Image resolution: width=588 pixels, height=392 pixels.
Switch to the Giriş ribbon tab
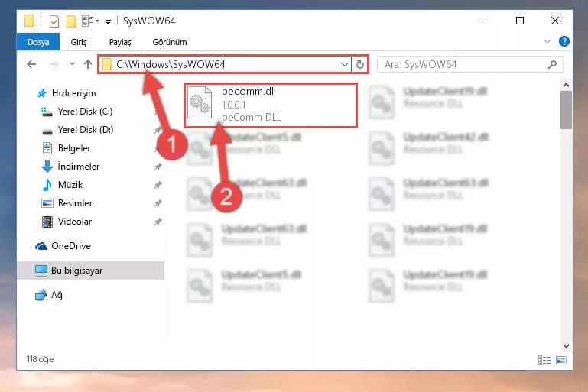79,42
